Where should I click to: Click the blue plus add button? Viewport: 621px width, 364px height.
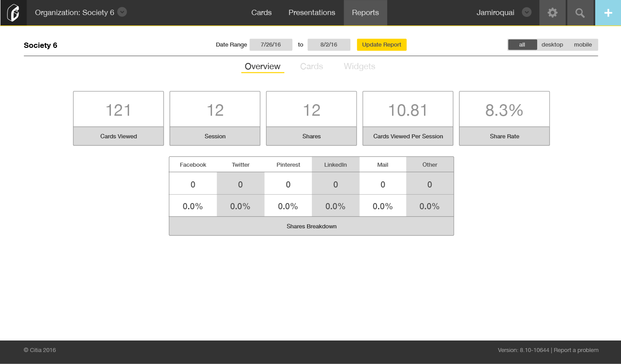(608, 12)
